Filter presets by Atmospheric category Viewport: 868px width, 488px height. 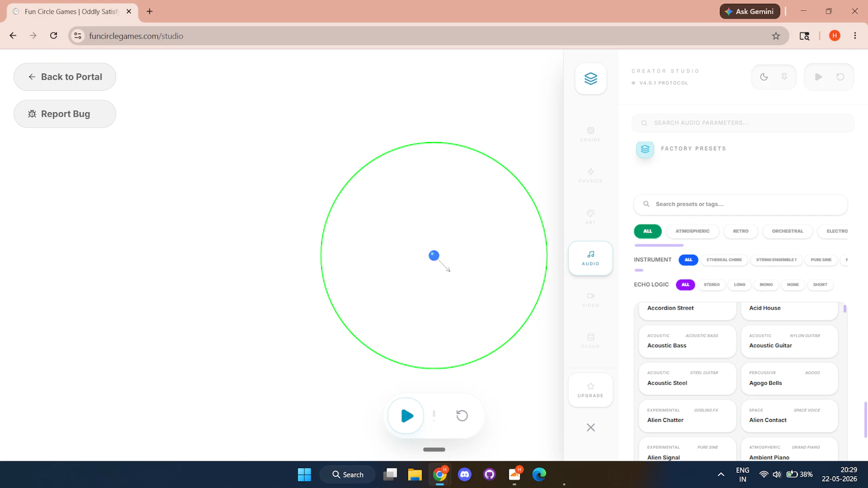pyautogui.click(x=693, y=231)
